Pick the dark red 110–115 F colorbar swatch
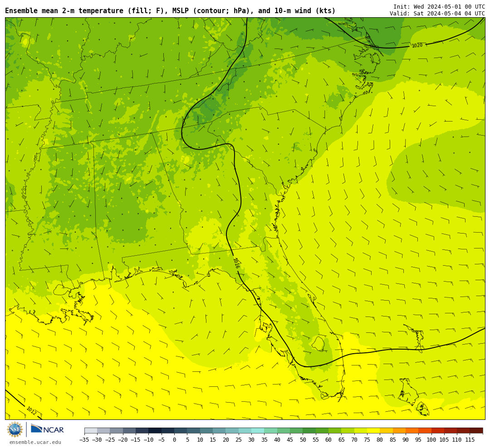The height and width of the screenshot is (448, 490). coord(463,431)
